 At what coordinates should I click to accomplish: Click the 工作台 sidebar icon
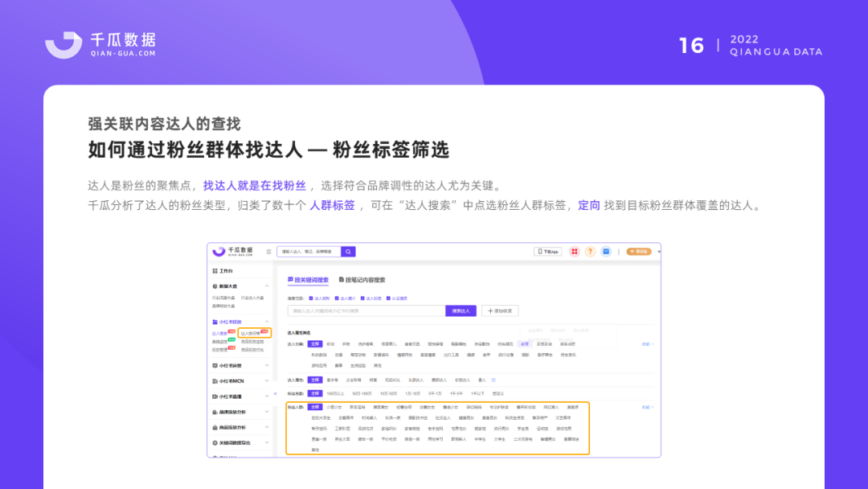pos(215,271)
